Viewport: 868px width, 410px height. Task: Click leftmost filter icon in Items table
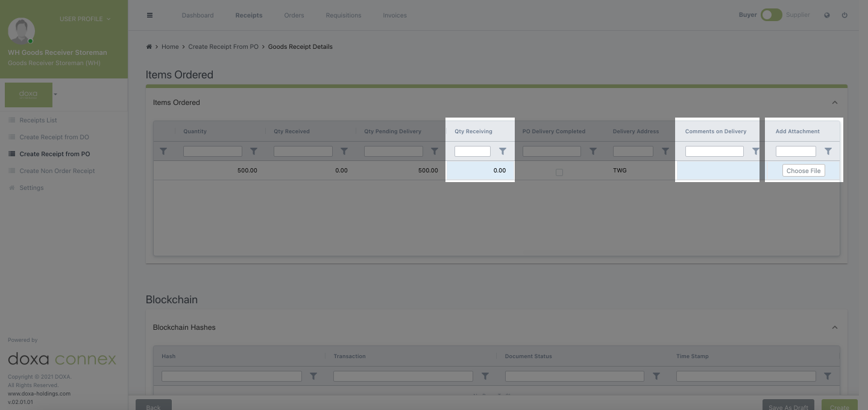coord(163,151)
